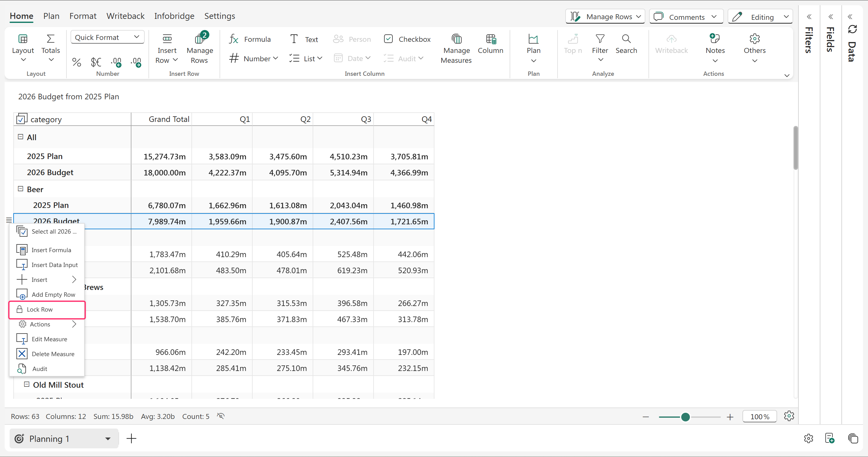Open the Notes icon in Actions
The height and width of the screenshot is (457, 868).
pos(715,39)
